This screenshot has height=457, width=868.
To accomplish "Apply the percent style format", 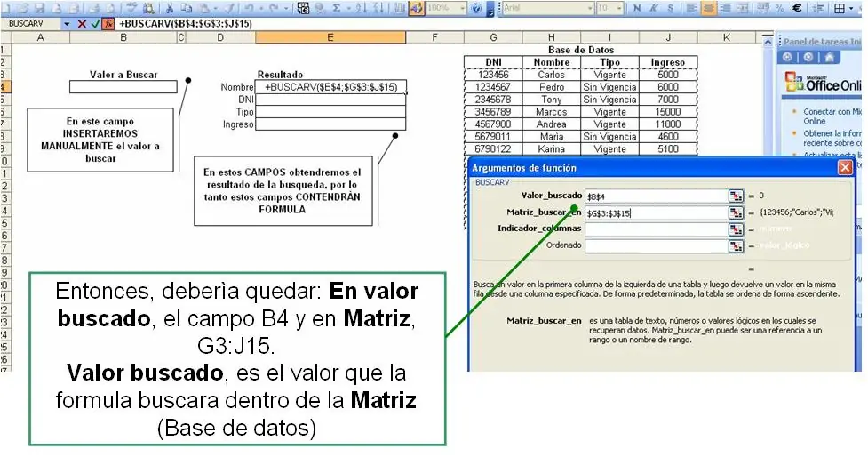I will [779, 8].
